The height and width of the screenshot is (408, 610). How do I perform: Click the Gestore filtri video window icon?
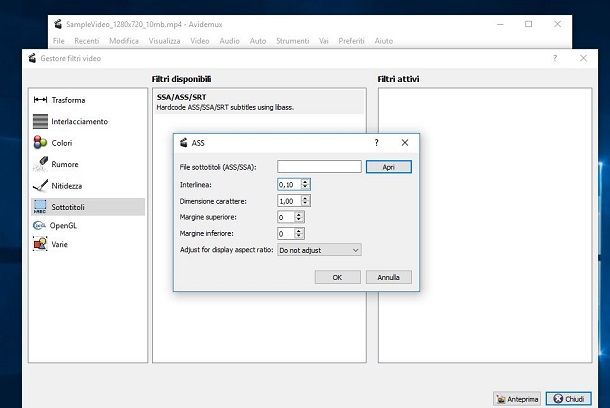32,58
